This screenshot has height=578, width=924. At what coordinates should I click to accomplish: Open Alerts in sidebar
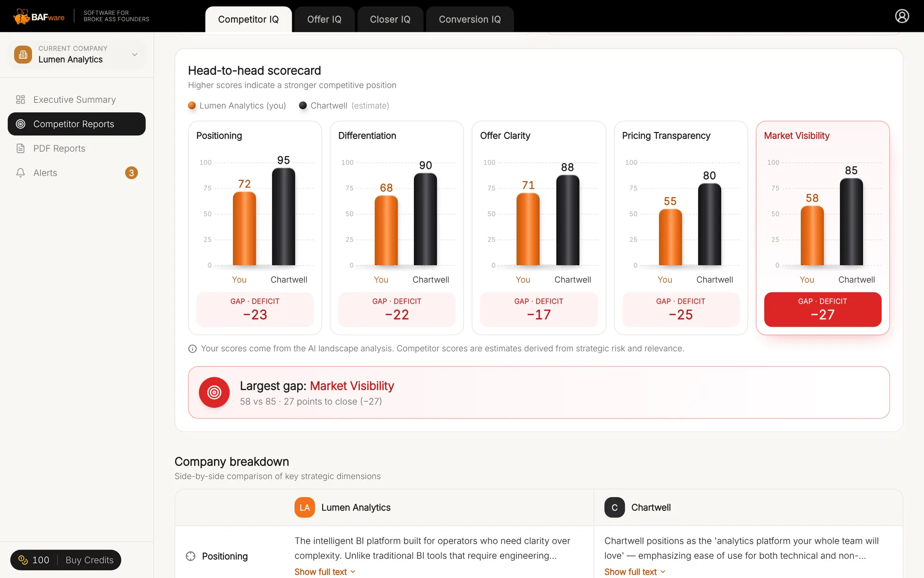pos(77,172)
